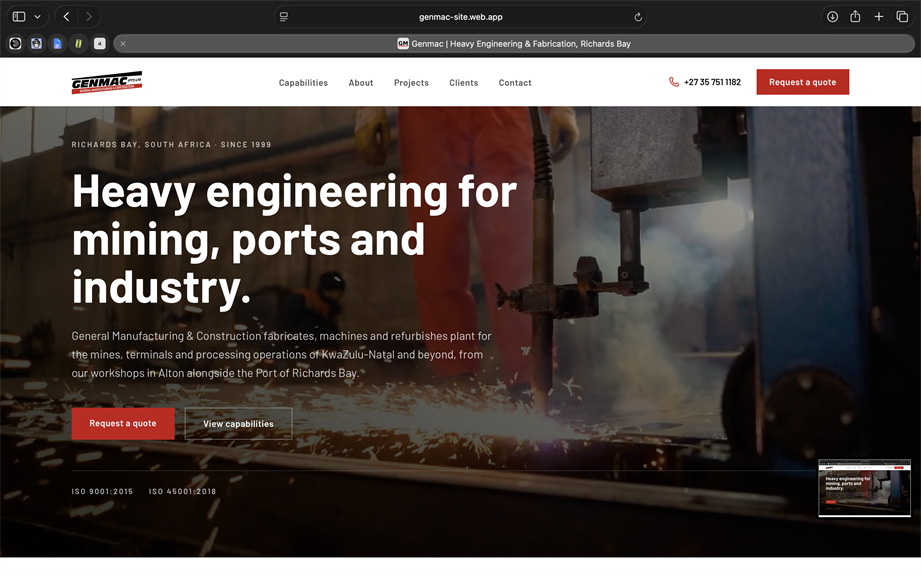This screenshot has height=576, width=921.
Task: Open the page settings icon in address bar
Action: coord(284,17)
